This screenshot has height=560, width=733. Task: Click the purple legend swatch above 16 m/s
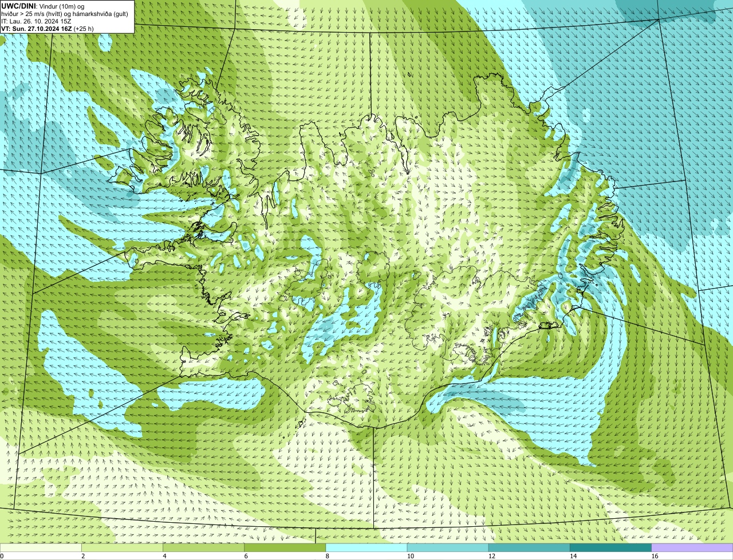692,547
